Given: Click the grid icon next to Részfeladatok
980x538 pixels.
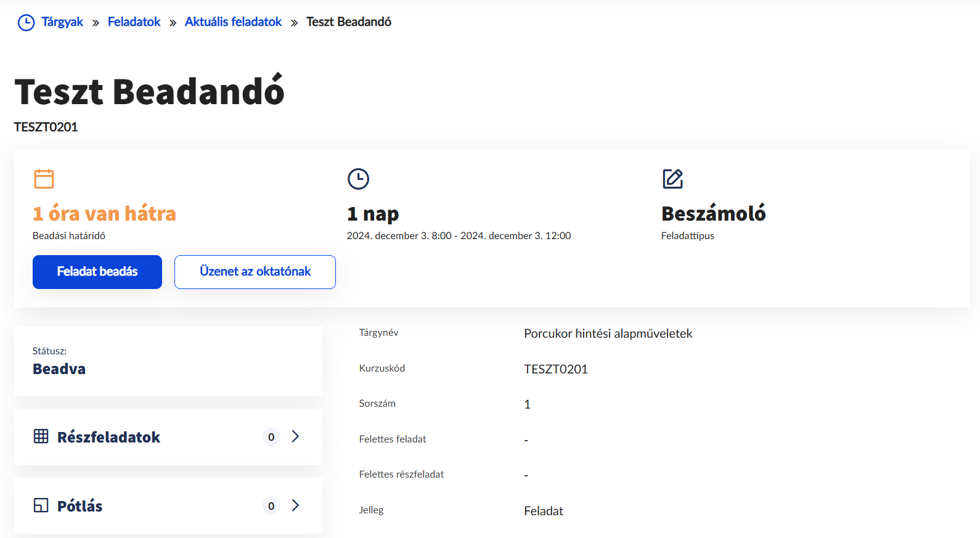Looking at the screenshot, I should point(41,436).
